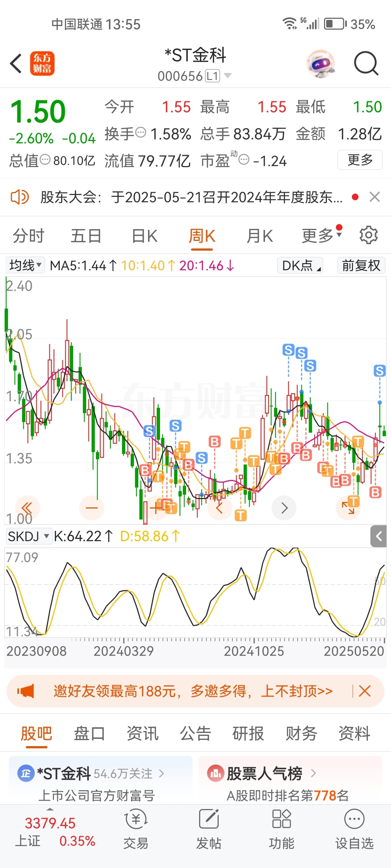The image size is (391, 868).
Task: Tap the Wi-Fi status icon
Action: 289,24
